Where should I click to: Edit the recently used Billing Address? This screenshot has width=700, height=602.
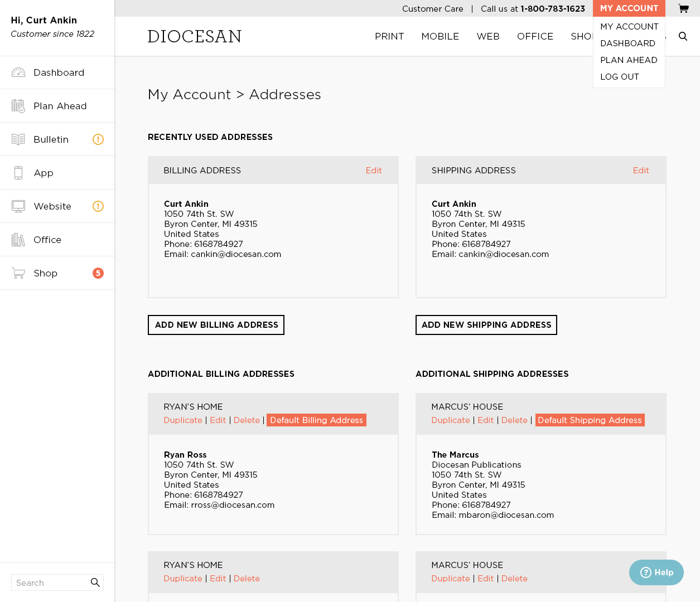tap(373, 171)
